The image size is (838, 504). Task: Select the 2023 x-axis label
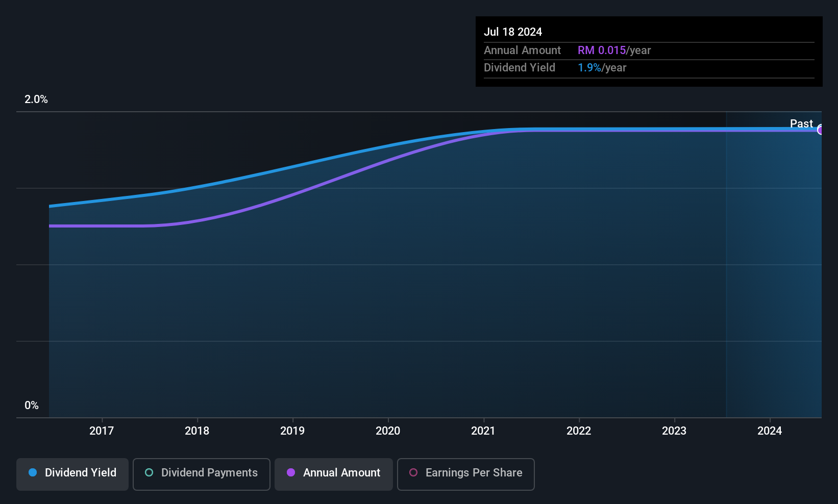pos(674,431)
